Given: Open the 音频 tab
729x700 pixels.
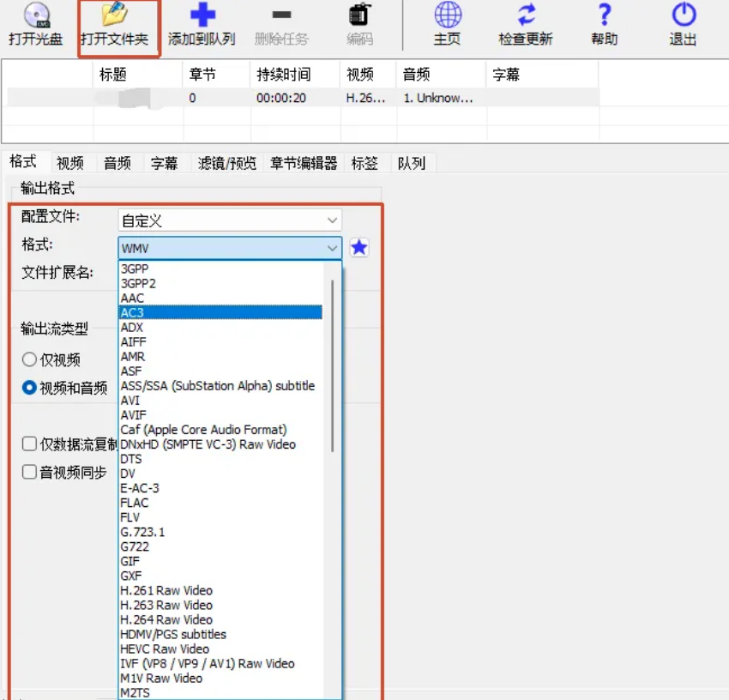Looking at the screenshot, I should (x=117, y=163).
